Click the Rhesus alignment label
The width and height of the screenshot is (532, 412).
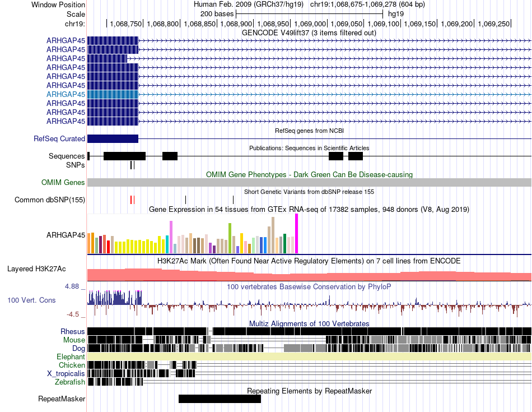click(x=73, y=331)
